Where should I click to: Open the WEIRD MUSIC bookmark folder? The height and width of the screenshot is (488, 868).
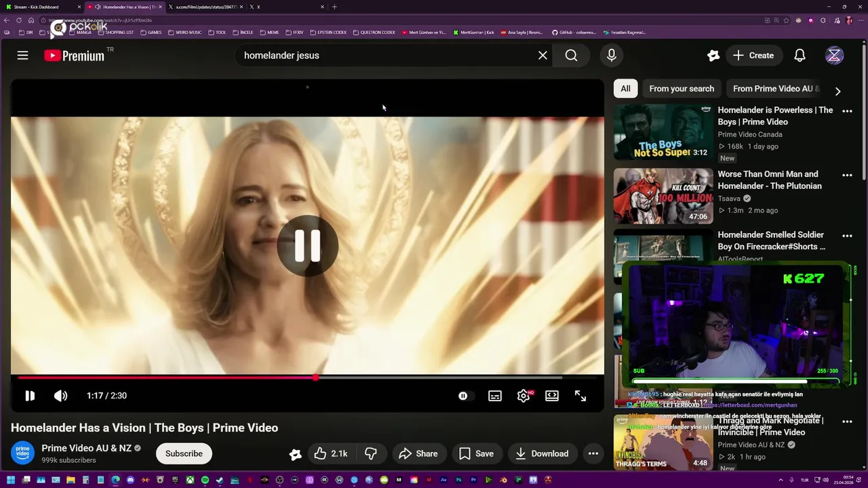click(x=184, y=33)
